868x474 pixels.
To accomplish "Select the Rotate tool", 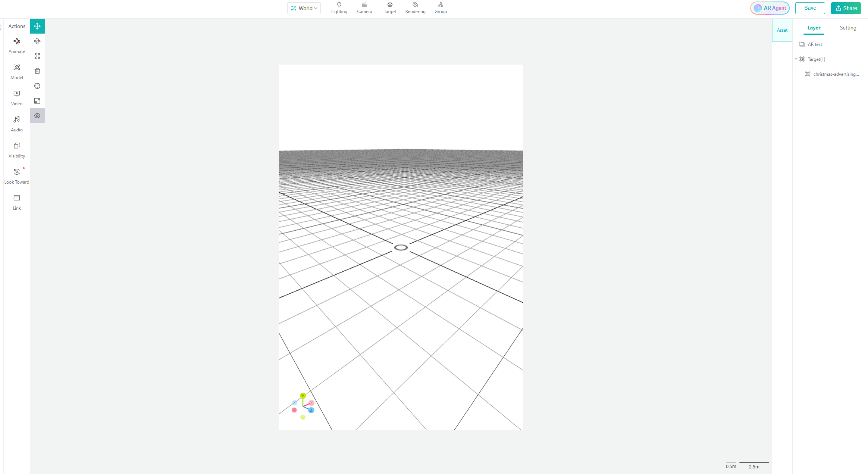I will tap(37, 41).
